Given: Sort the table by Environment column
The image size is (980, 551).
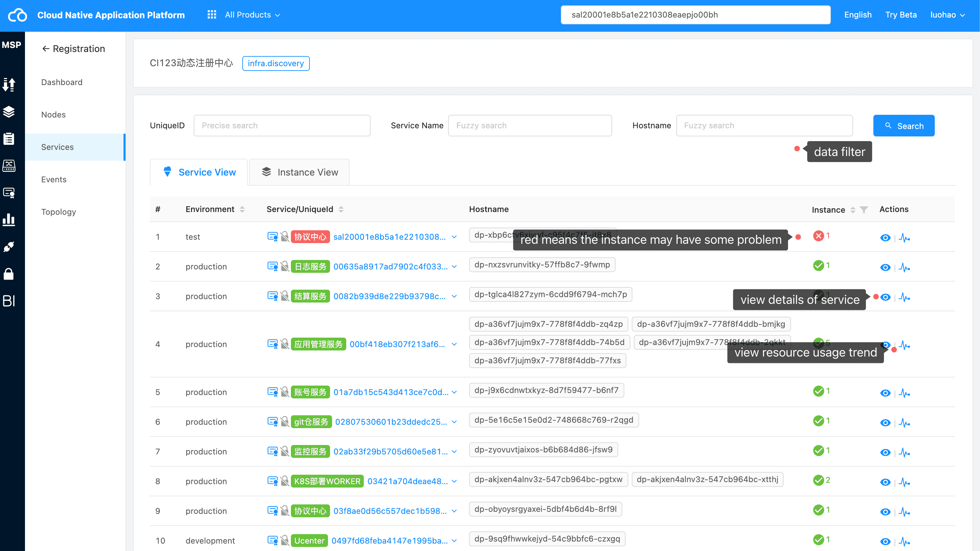Looking at the screenshot, I should coord(242,209).
